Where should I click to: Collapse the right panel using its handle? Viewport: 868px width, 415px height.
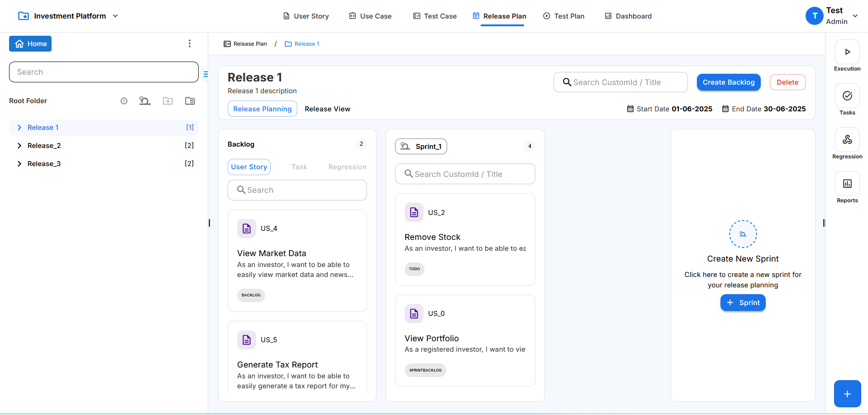tap(824, 223)
